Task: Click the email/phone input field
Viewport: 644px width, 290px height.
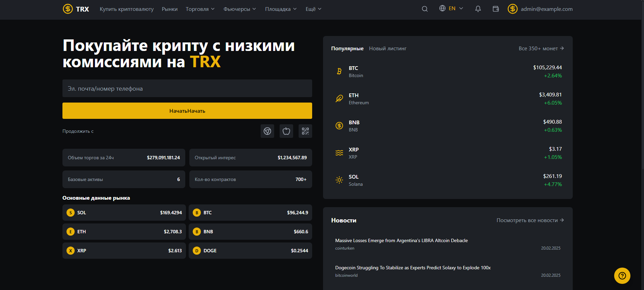Action: 187,88
